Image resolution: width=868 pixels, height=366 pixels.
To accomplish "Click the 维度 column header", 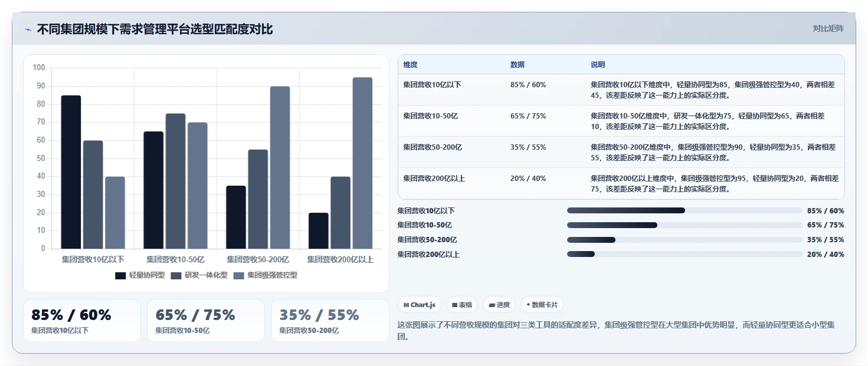I will [410, 65].
